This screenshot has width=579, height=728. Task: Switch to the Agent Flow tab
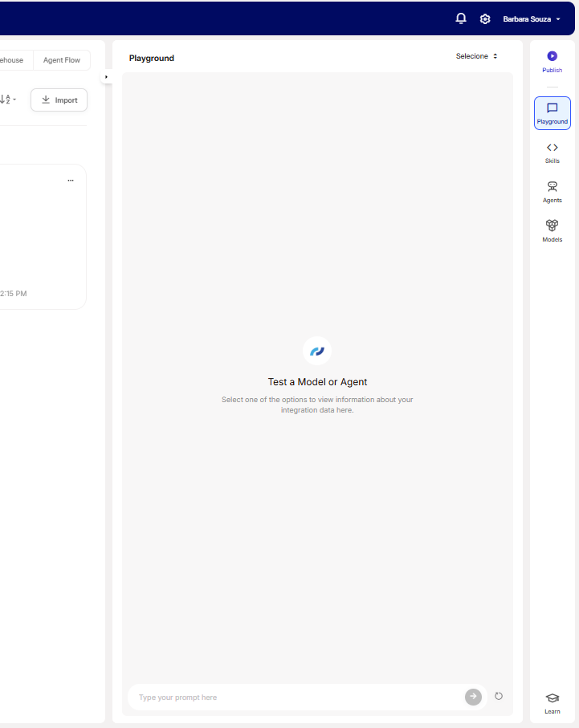click(x=62, y=60)
